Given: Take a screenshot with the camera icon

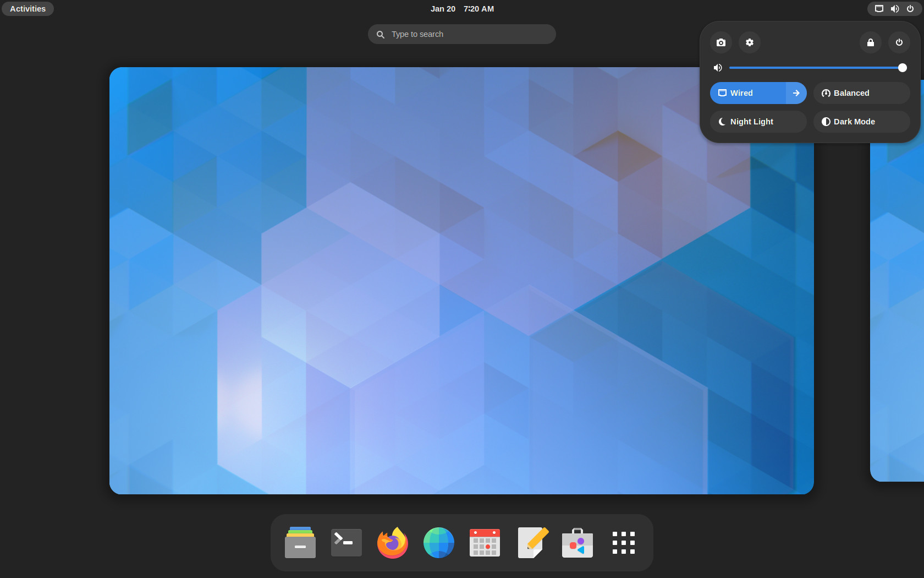Looking at the screenshot, I should click(721, 42).
